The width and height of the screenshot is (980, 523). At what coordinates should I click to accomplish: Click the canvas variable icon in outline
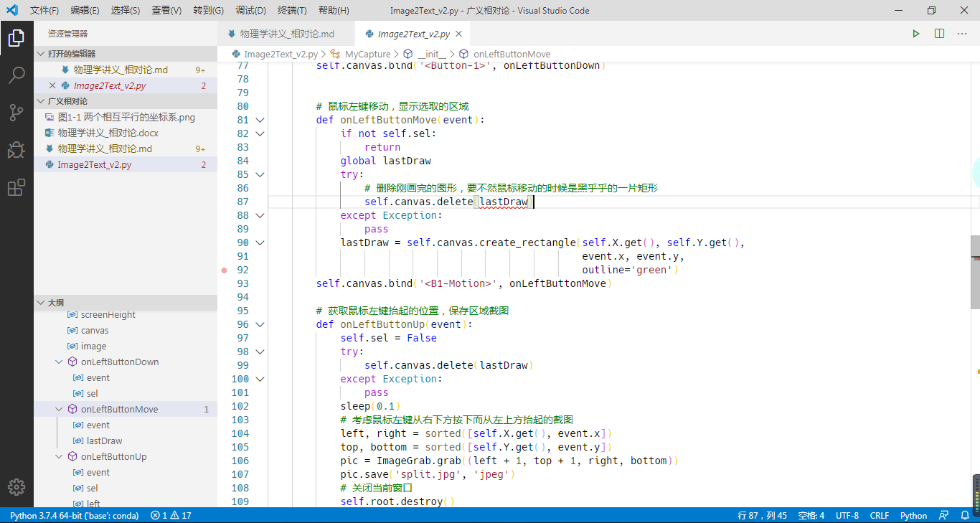(x=72, y=331)
